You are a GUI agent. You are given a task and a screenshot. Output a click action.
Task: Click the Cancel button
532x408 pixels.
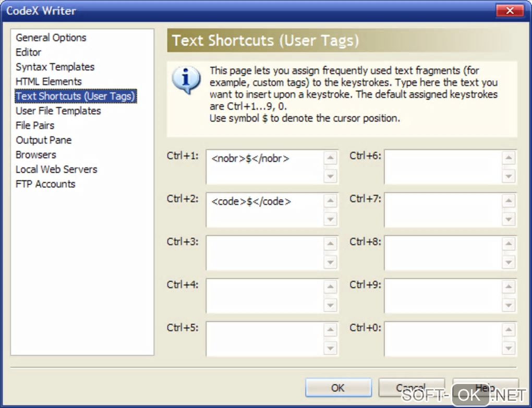click(x=411, y=388)
